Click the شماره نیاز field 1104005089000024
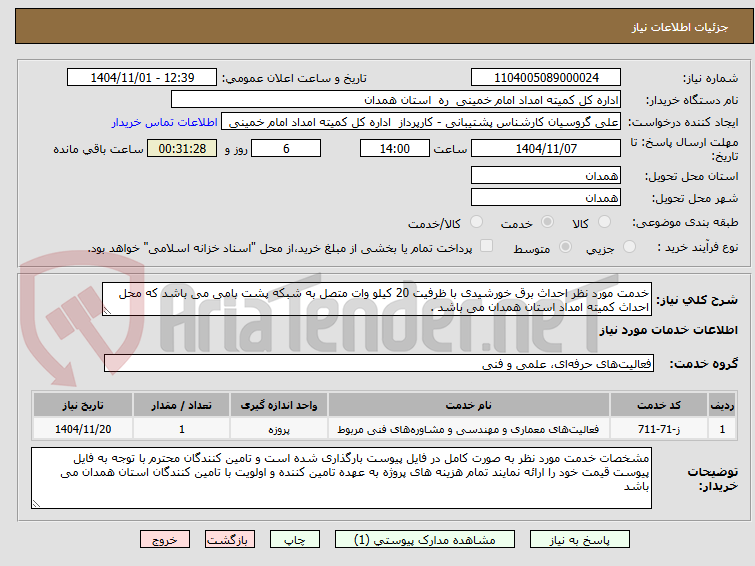 [546, 78]
